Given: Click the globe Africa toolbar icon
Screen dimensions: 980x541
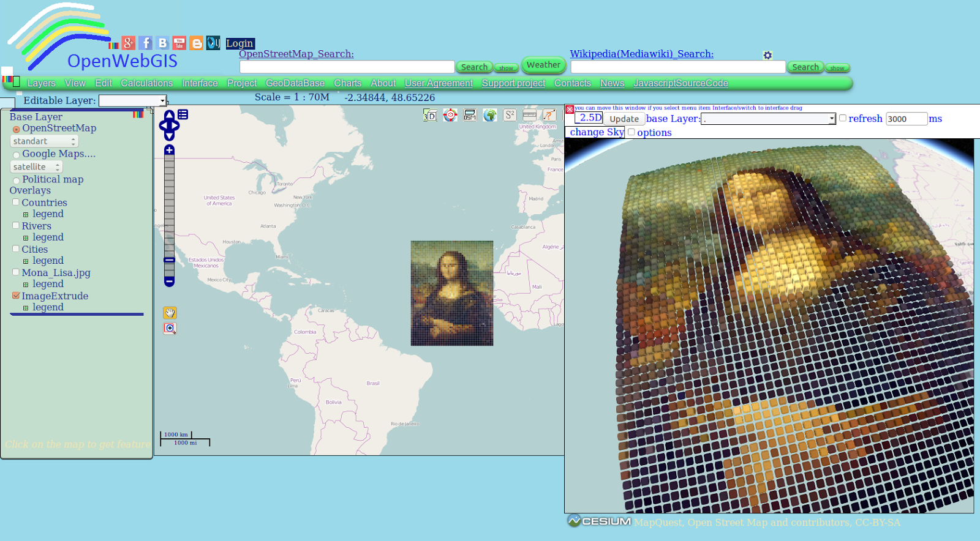Looking at the screenshot, I should (489, 115).
